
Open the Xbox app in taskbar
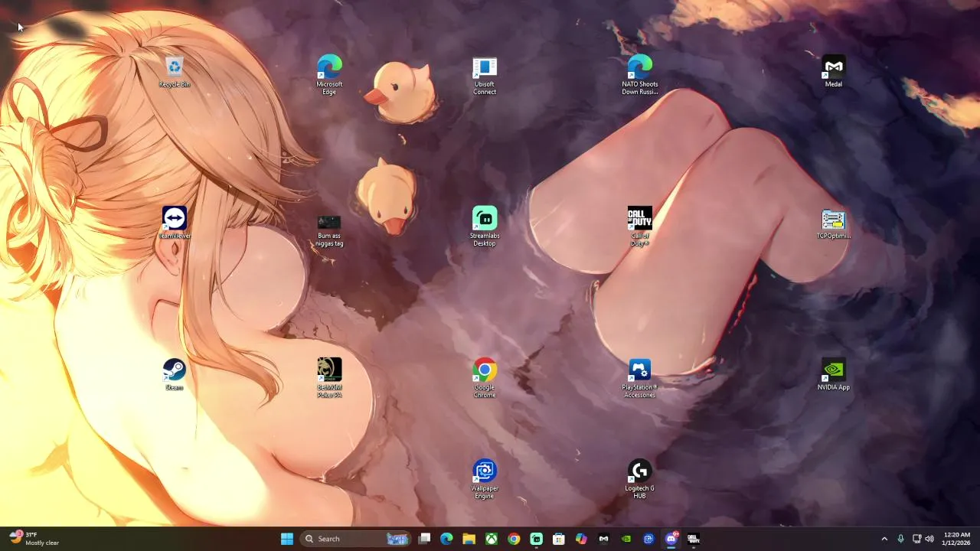492,539
